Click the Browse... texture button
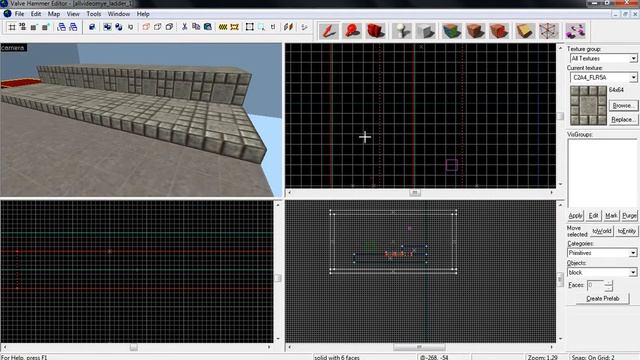This screenshot has height=360, width=640. click(x=623, y=106)
